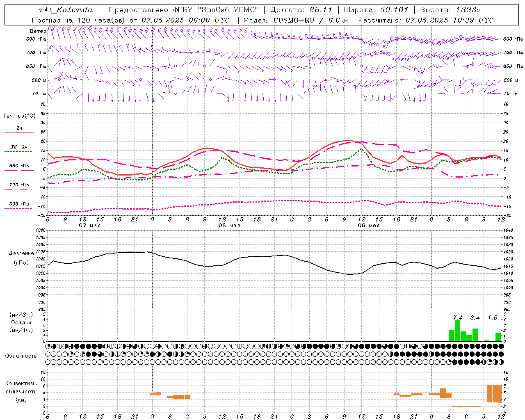This screenshot has width=525, height=420.
Task: Click the Осадки precipitation label
Action: click(x=21, y=322)
